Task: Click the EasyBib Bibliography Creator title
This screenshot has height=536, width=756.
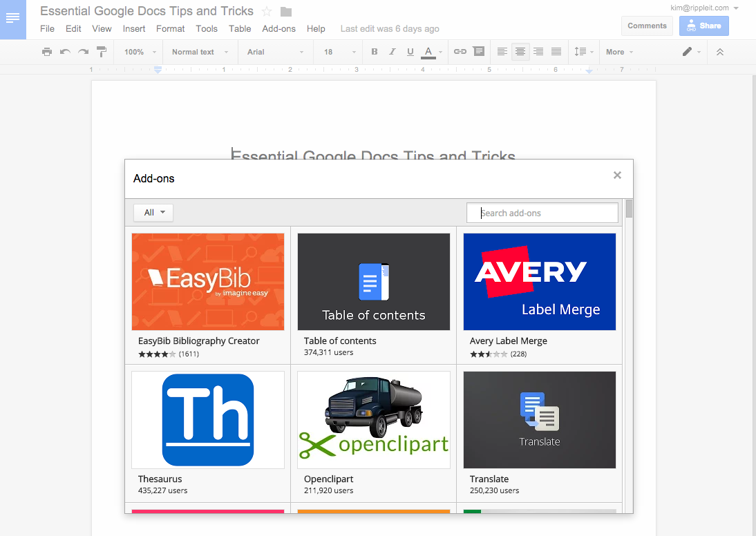Action: [198, 341]
